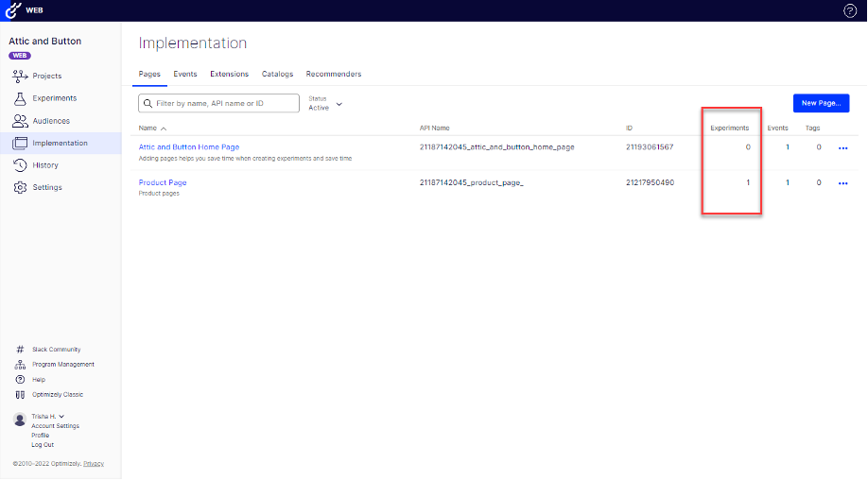Open the Slack Community hashtag icon

coord(20,350)
